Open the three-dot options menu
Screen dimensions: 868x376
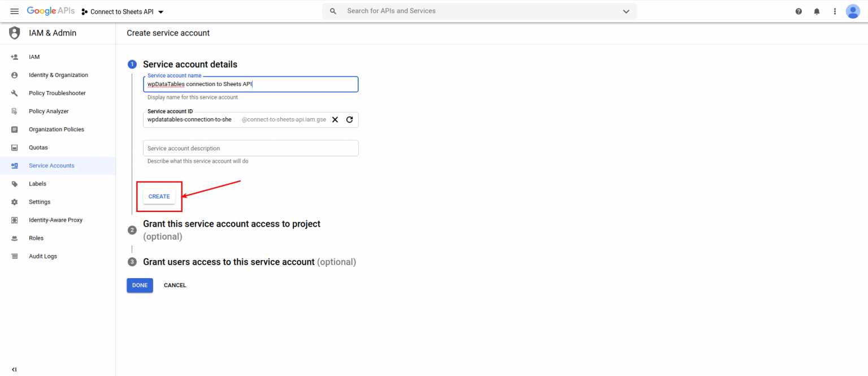[x=835, y=11]
